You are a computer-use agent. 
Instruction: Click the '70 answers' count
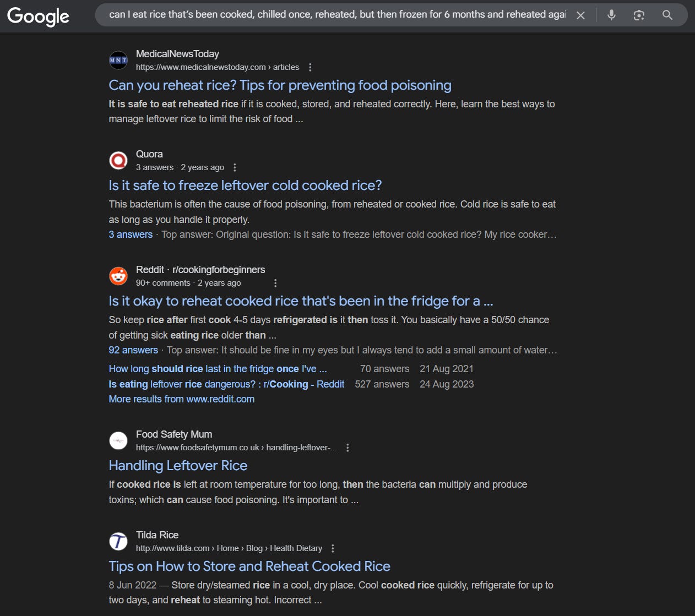tap(385, 369)
